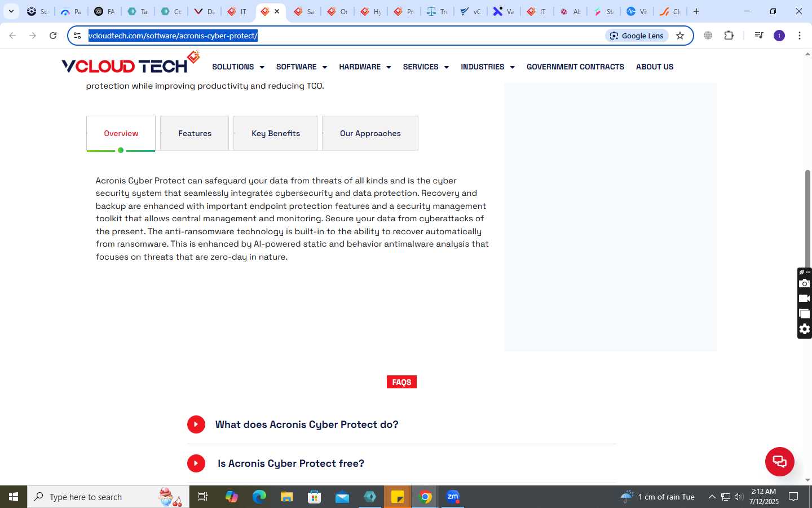812x508 pixels.
Task: Open Sticky Notes from taskbar
Action: point(398,497)
